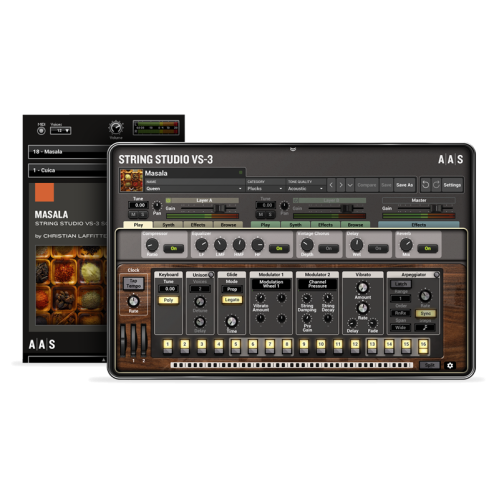
Task: Click the Equalizer LF knob
Action: click(201, 245)
